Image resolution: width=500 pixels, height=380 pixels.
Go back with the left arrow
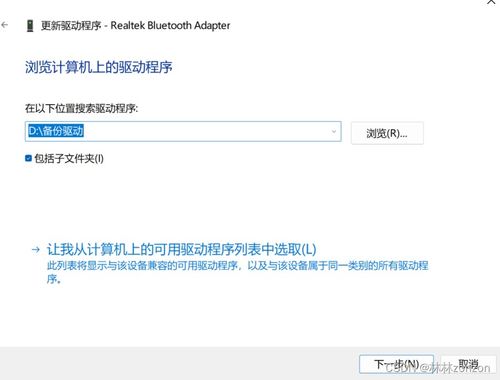click(x=5, y=25)
